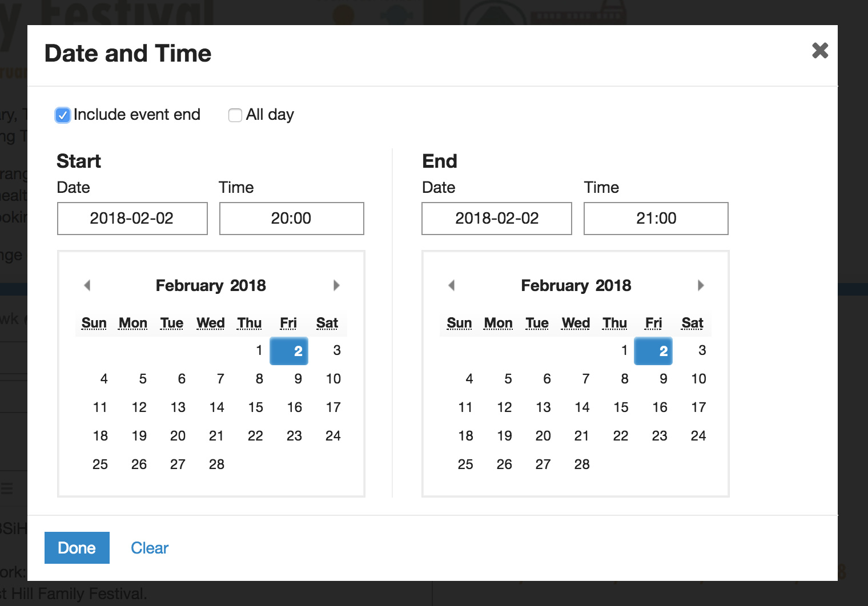
Task: Select highlighted day 2 in Start calendar
Action: coord(290,351)
